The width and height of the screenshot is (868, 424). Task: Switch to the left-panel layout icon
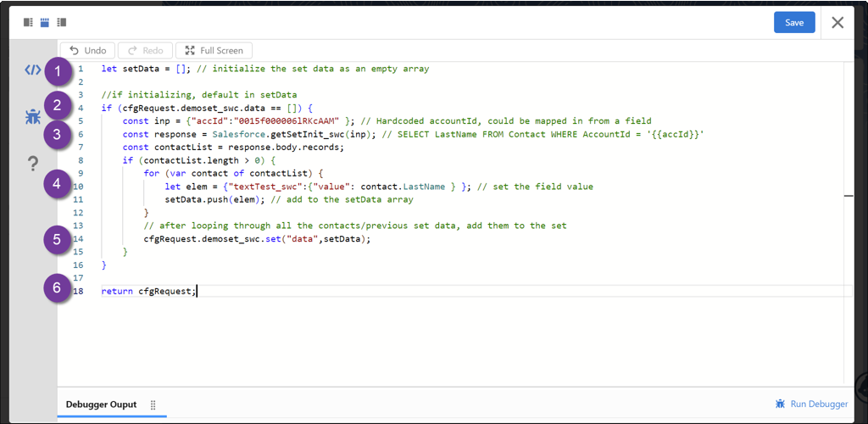coord(28,23)
